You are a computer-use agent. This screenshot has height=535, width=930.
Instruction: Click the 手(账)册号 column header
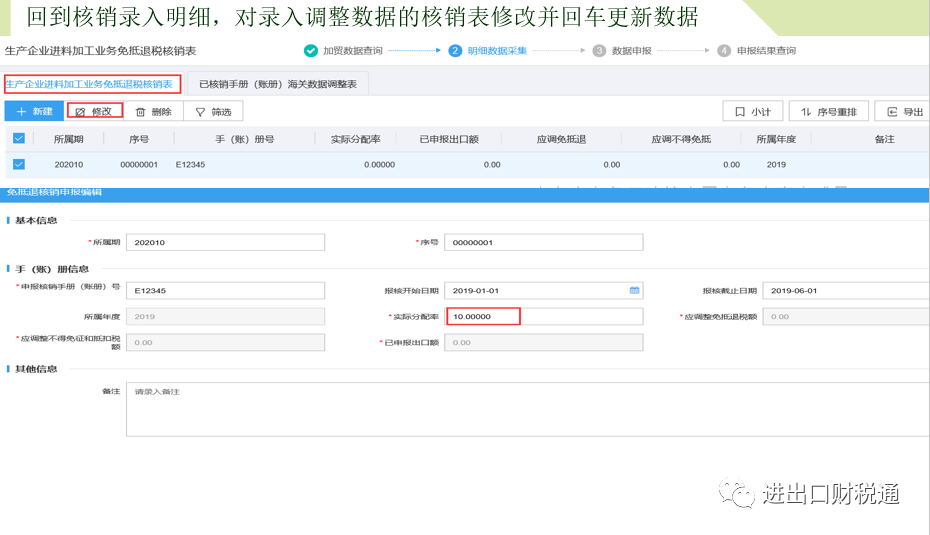244,139
